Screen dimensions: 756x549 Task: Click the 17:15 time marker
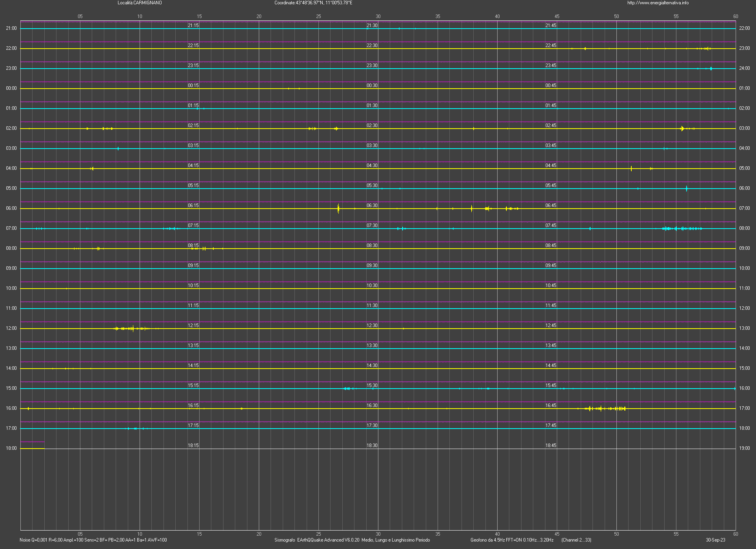193,425
